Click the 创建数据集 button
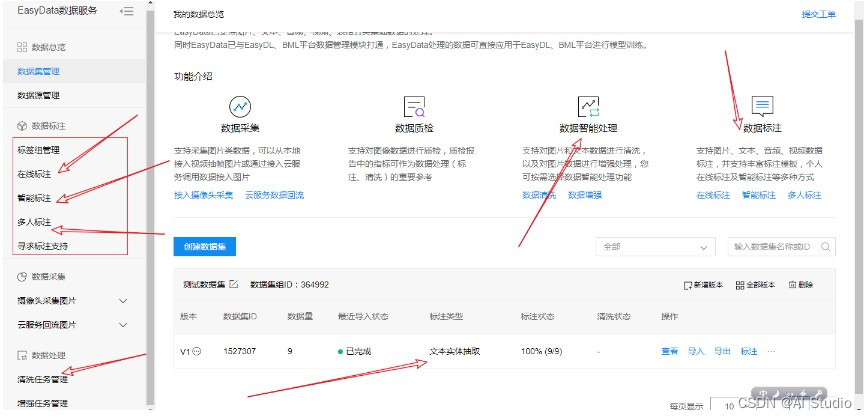This screenshot has height=418, width=867. point(205,247)
